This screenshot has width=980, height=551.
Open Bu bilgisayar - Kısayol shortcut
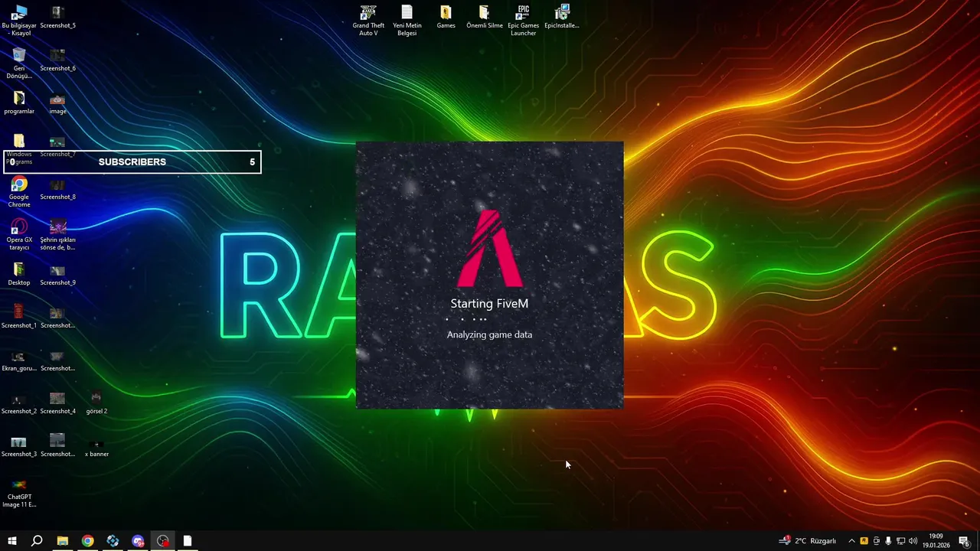[19, 21]
